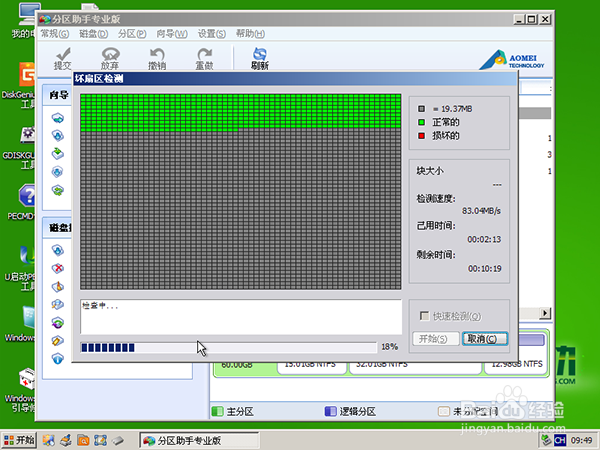Select the Windows引导 repair desktop icon
Image resolution: width=600 pixels, height=450 pixels.
tap(20, 390)
